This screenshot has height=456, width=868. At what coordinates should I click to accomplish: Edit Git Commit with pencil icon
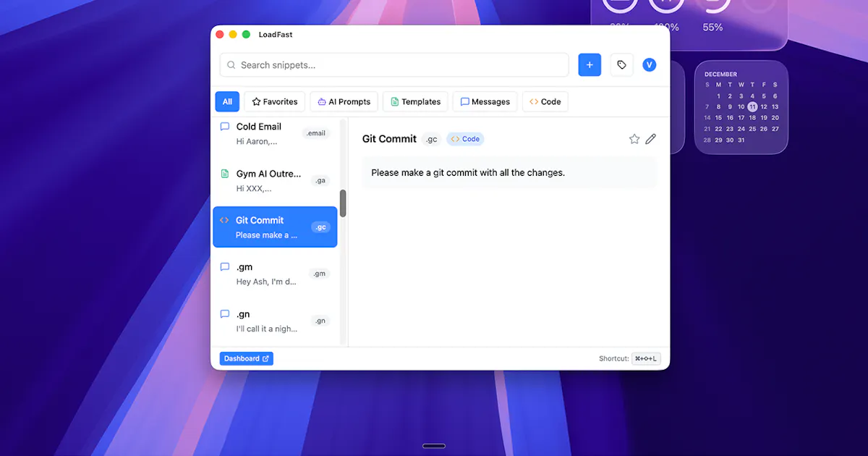(651, 139)
